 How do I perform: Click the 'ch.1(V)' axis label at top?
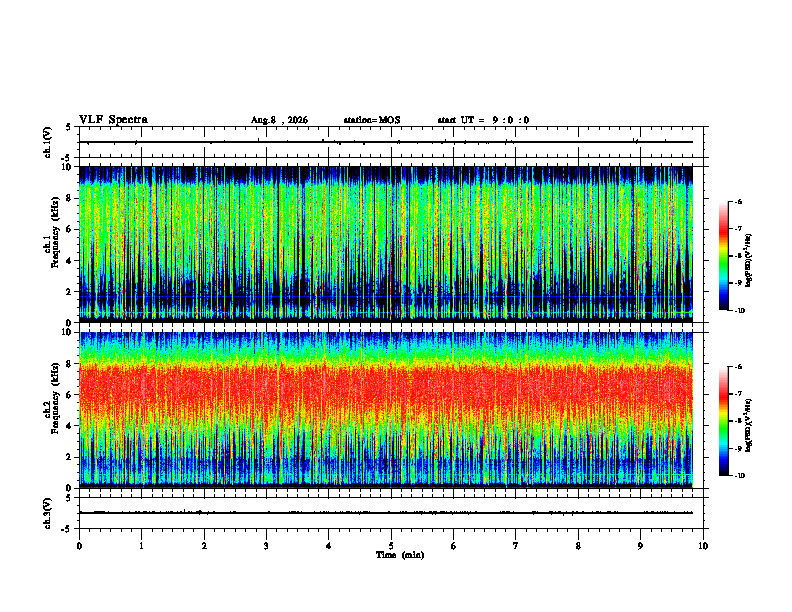pos(48,142)
